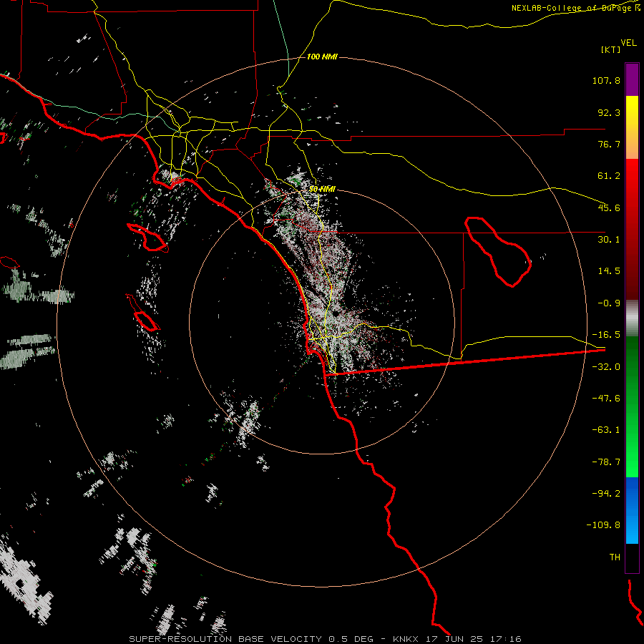Viewport: 644px width, 644px height.
Task: Click the NEXLAB-College of DuPage credit text
Action: tap(575, 8)
